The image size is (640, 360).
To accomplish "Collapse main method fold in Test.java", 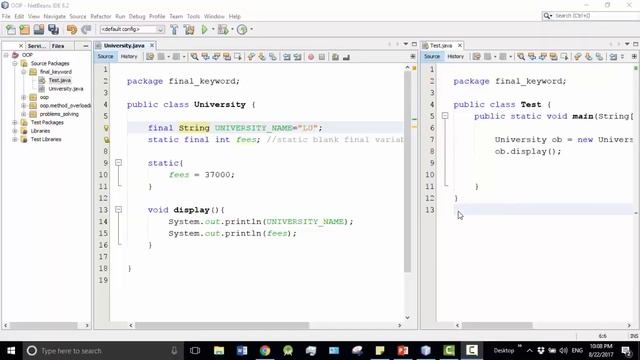I will click(x=445, y=116).
